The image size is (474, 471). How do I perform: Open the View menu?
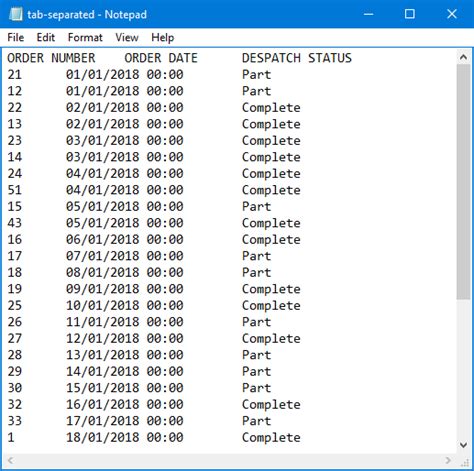[x=127, y=37]
